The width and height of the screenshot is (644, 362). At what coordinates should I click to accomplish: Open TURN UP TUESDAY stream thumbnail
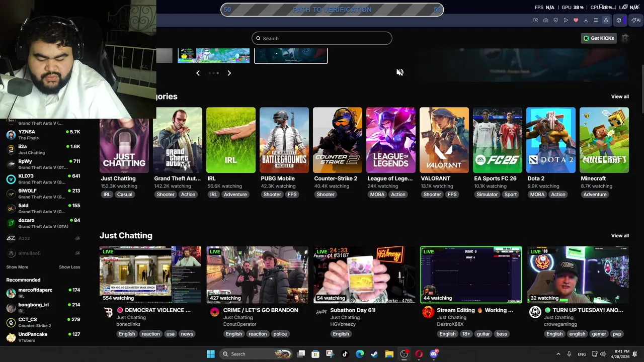(578, 275)
